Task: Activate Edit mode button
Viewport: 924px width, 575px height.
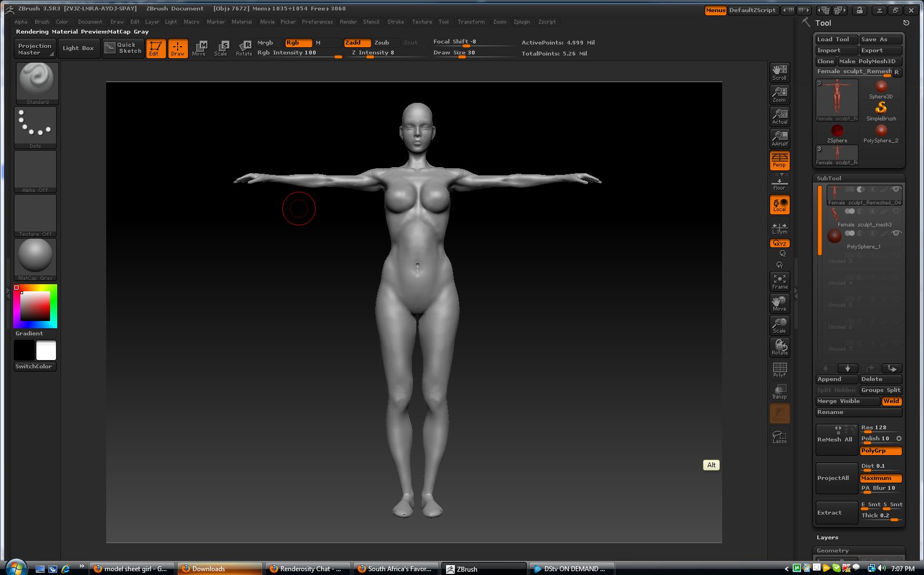Action: 156,48
